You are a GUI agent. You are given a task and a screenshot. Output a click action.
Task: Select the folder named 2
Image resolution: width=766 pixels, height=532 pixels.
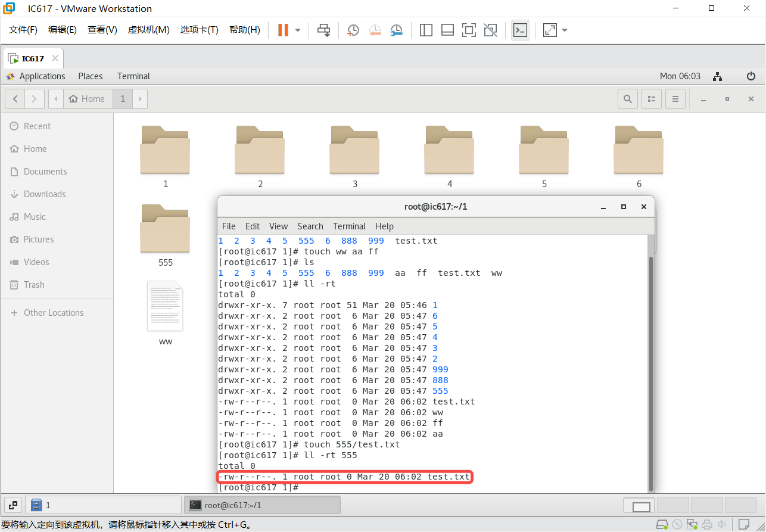click(260, 150)
